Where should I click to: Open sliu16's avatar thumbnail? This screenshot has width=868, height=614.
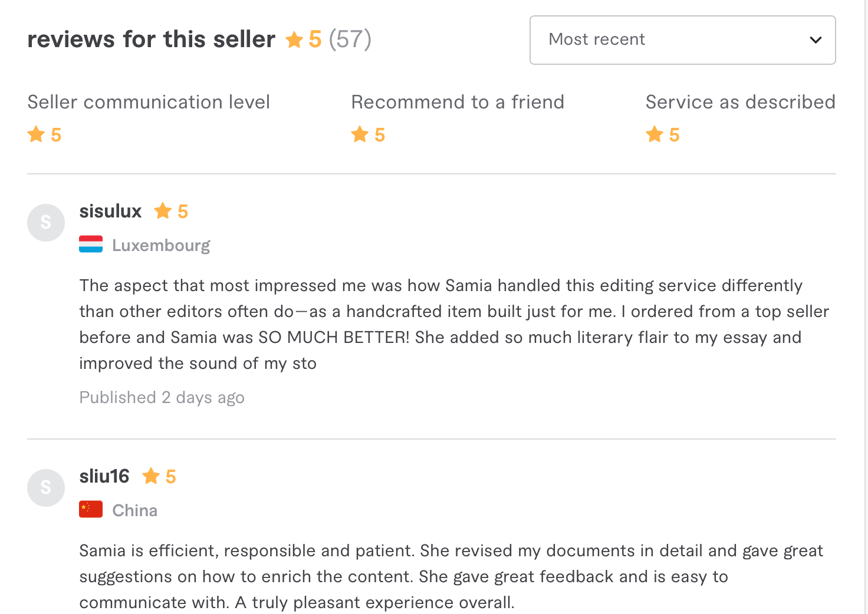(x=46, y=488)
